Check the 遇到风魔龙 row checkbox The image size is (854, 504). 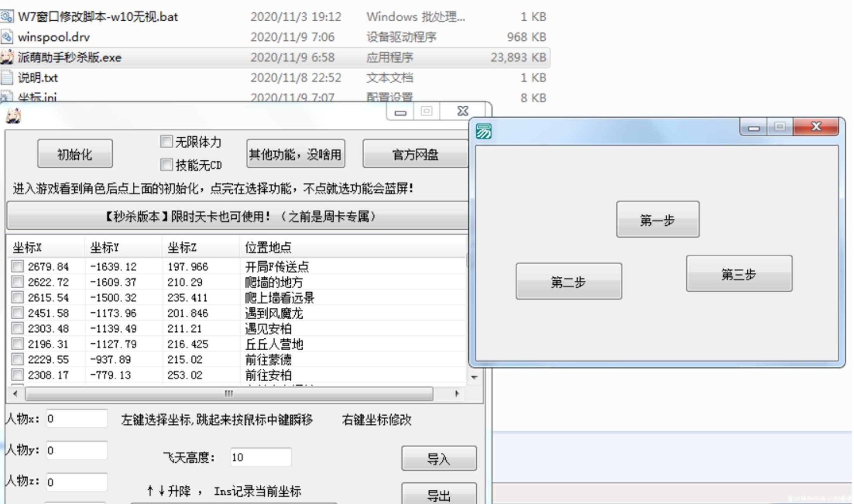[x=17, y=313]
